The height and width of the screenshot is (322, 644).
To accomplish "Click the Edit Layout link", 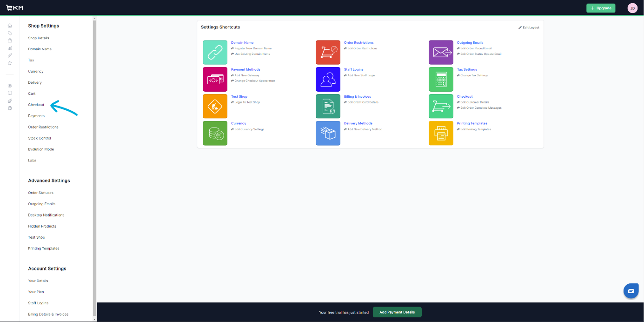I will click(529, 27).
